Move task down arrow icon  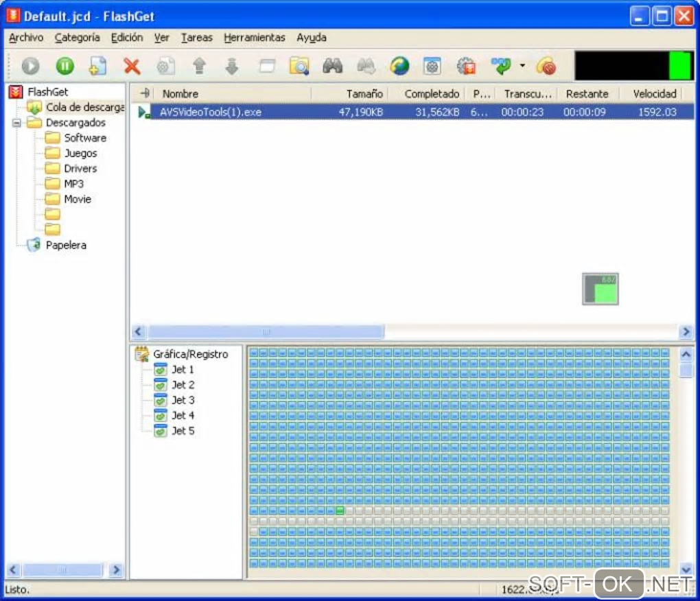tap(232, 66)
